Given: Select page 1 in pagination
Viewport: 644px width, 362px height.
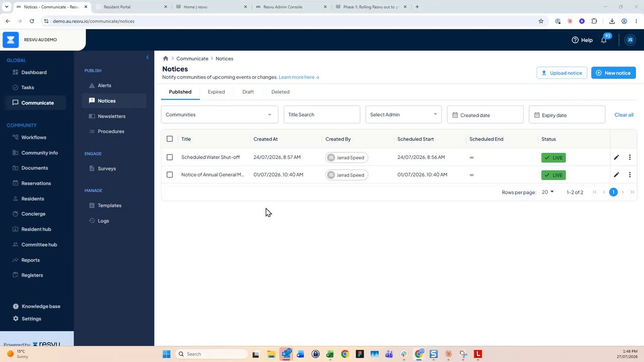Looking at the screenshot, I should 613,192.
